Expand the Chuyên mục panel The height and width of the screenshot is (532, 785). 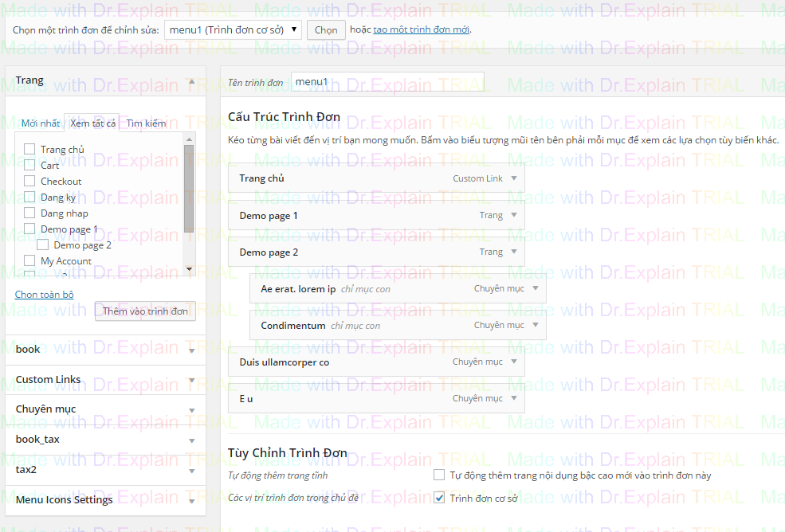[191, 410]
